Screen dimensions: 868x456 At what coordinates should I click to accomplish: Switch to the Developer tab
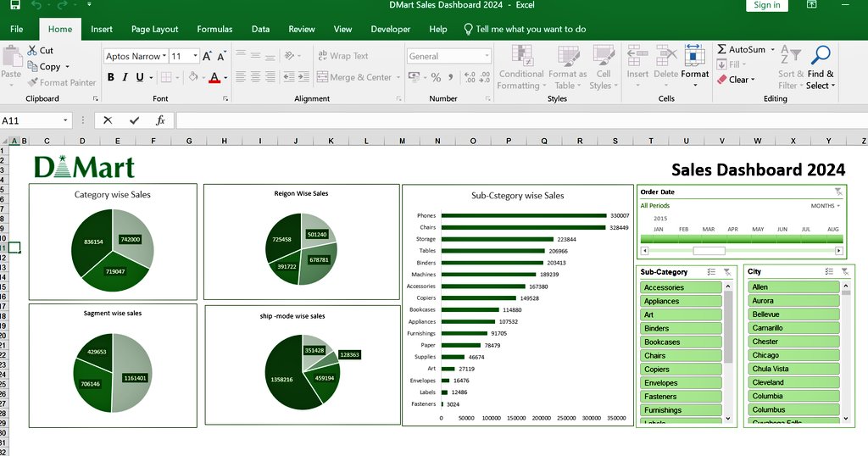[390, 30]
